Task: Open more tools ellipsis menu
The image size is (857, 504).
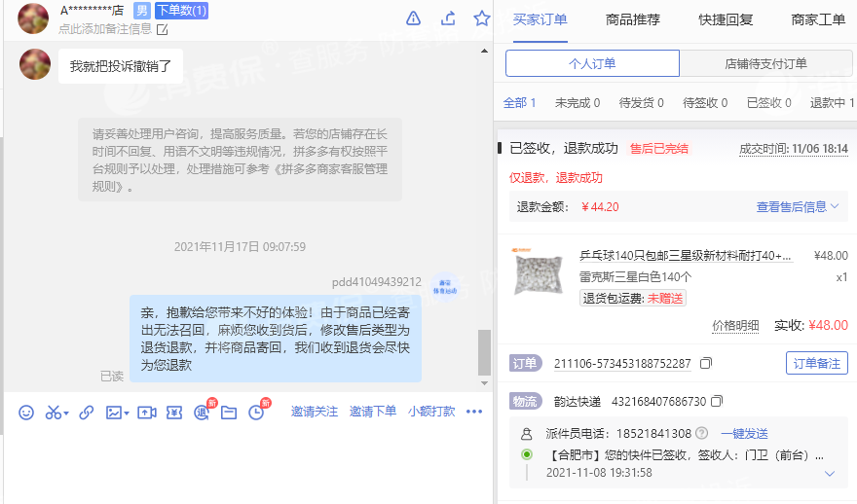Action: [x=474, y=412]
